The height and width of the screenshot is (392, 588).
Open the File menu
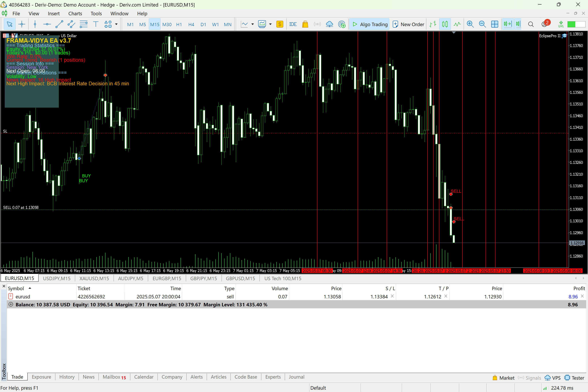[x=16, y=13]
